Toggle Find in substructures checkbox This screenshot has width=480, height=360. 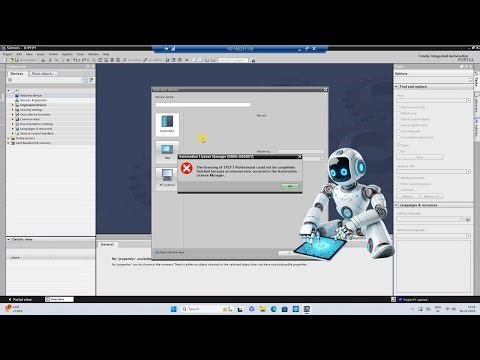(x=398, y=119)
